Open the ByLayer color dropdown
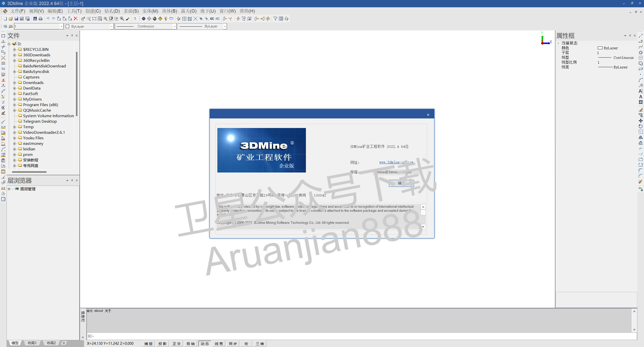644x347 pixels. [112, 26]
